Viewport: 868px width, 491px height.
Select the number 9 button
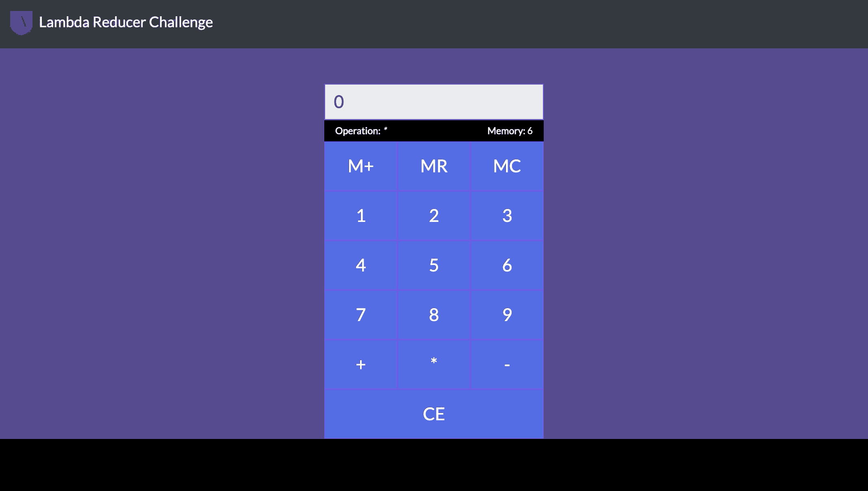[506, 315]
